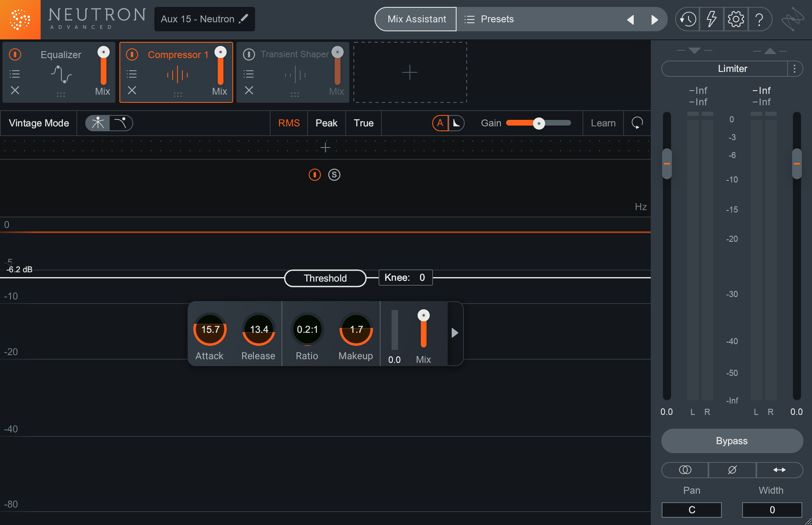Select the Compressor 1 module tab
Viewport: 812px width, 525px height.
176,72
